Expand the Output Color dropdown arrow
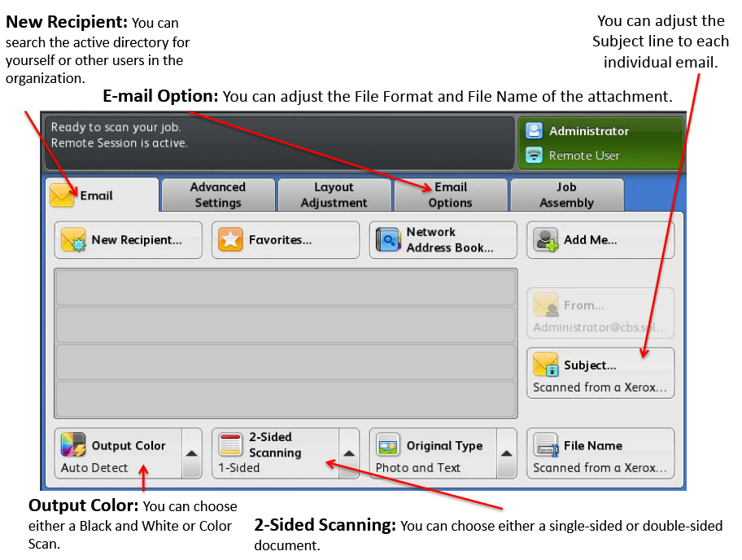The width and height of the screenshot is (742, 560). [191, 453]
